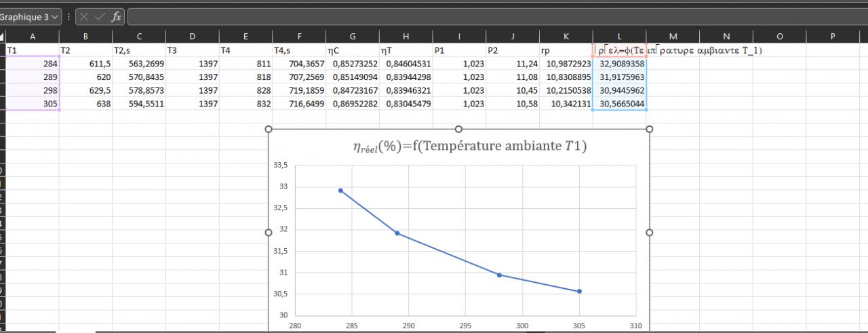Select column L header

[x=619, y=37]
